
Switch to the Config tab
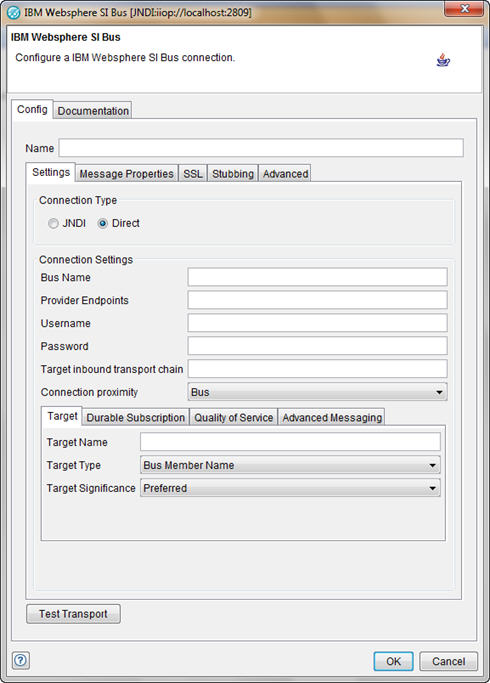tap(32, 109)
